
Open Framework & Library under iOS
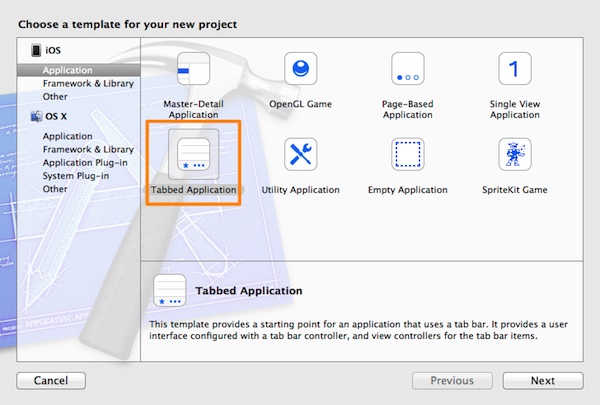point(84,84)
